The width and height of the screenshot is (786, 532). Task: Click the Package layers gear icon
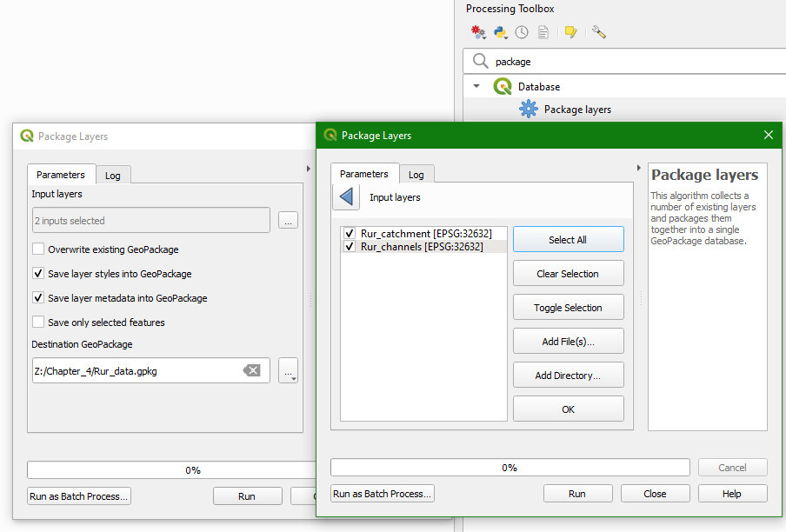529,109
